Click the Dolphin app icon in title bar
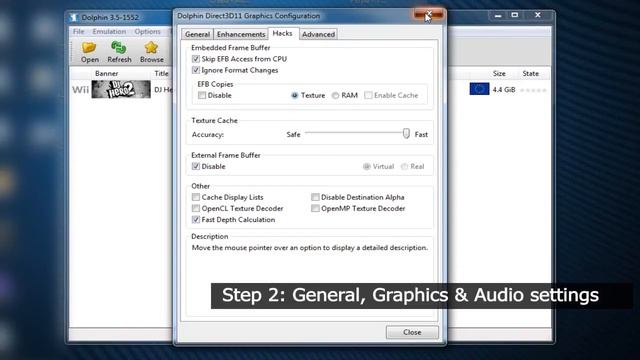The height and width of the screenshot is (360, 640). (74, 18)
